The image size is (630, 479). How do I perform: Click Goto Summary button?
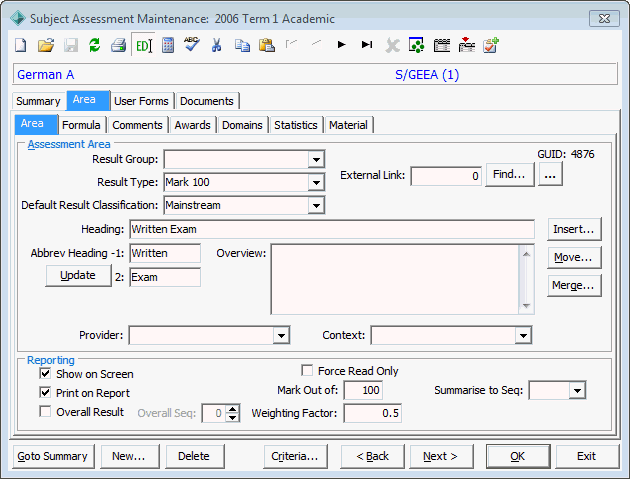click(x=53, y=456)
